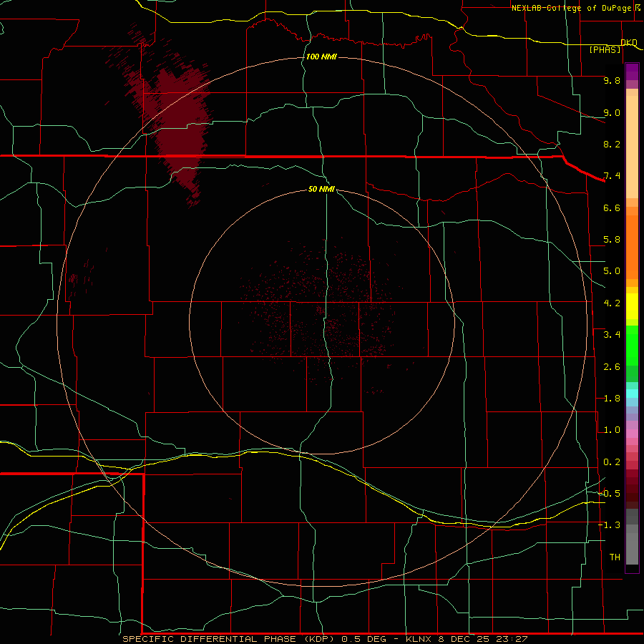Click the 6.6 scale value
The width and height of the screenshot is (644, 644).
click(x=612, y=208)
